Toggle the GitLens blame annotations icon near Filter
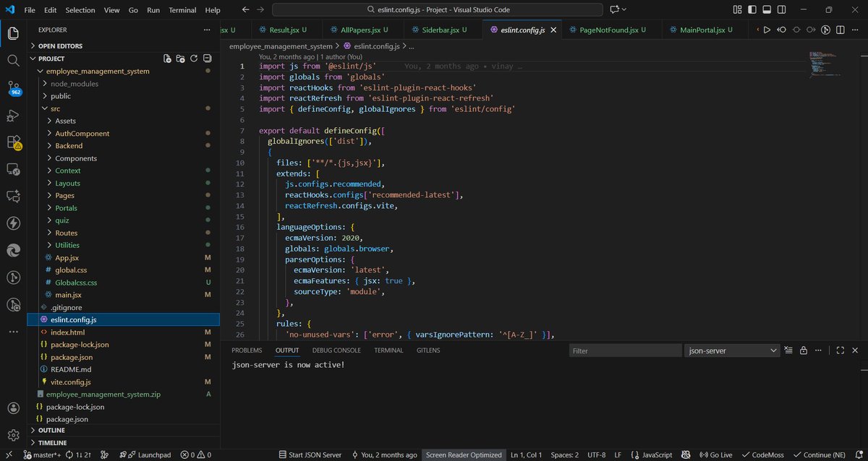The height and width of the screenshot is (461, 868). tap(788, 350)
